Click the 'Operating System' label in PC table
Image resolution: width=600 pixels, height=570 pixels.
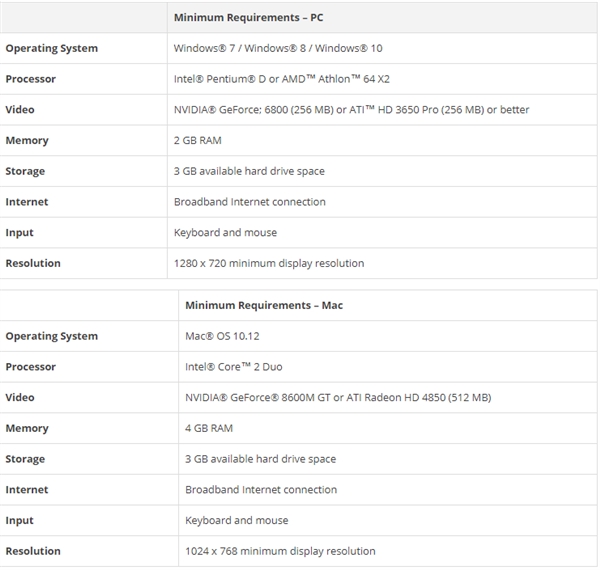pyautogui.click(x=51, y=48)
